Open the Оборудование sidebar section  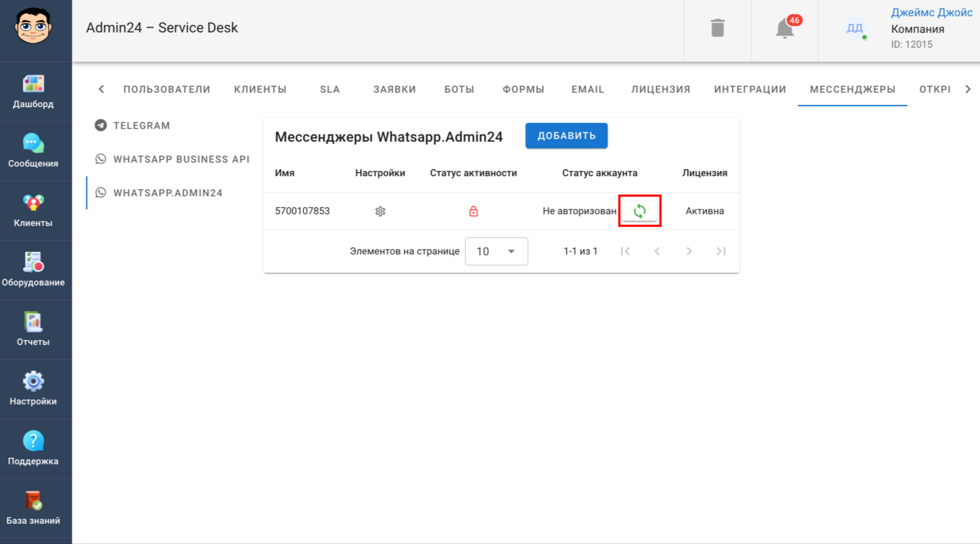pyautogui.click(x=33, y=270)
